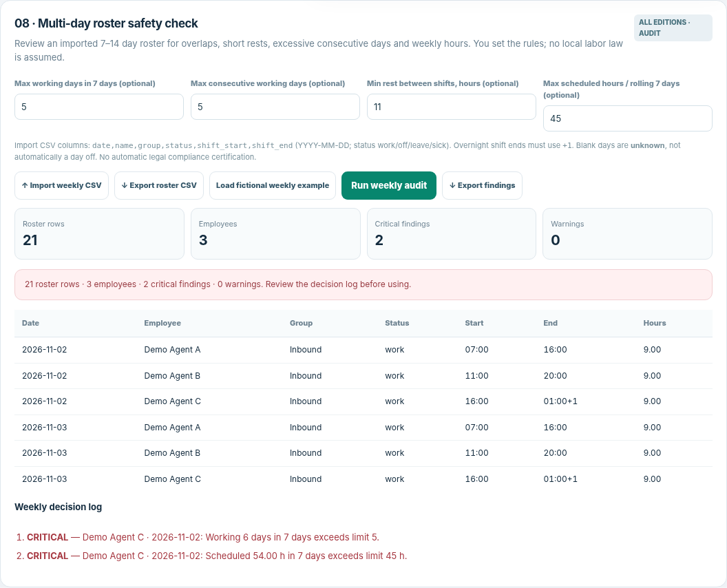Open the Roster rows summary card
This screenshot has height=588, width=727.
[99, 233]
